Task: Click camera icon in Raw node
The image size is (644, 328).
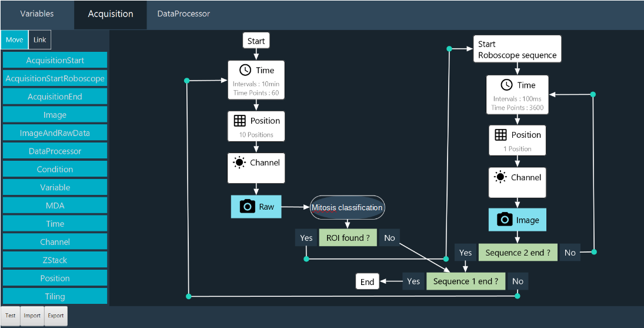Action: click(x=247, y=206)
